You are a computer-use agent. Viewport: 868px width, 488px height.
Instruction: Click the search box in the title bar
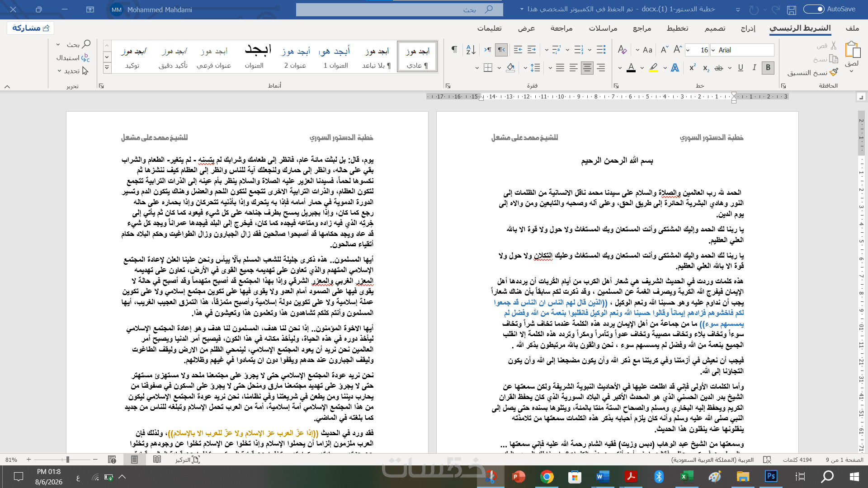[x=399, y=9]
